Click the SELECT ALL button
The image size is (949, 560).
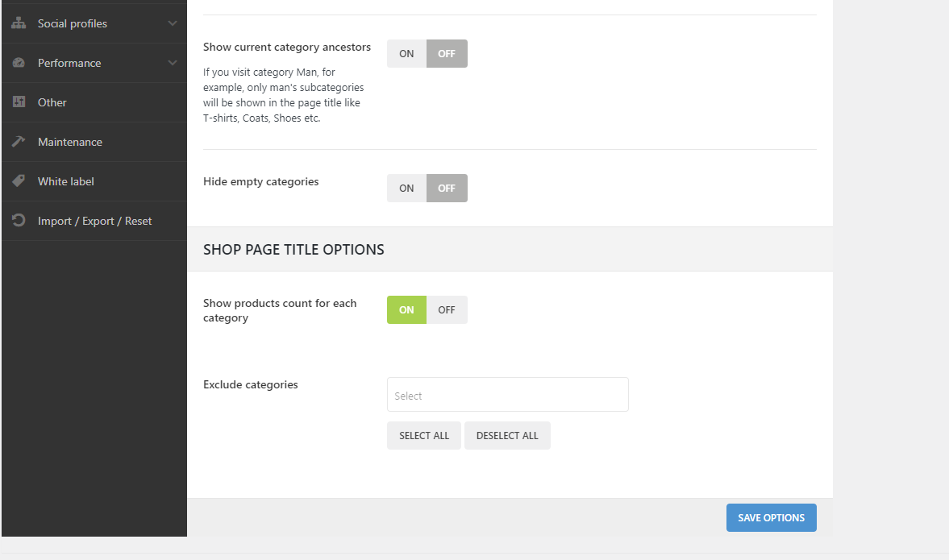[x=424, y=435]
